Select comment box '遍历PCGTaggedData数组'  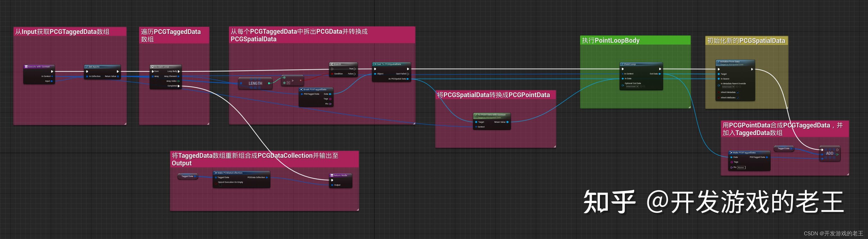click(174, 35)
